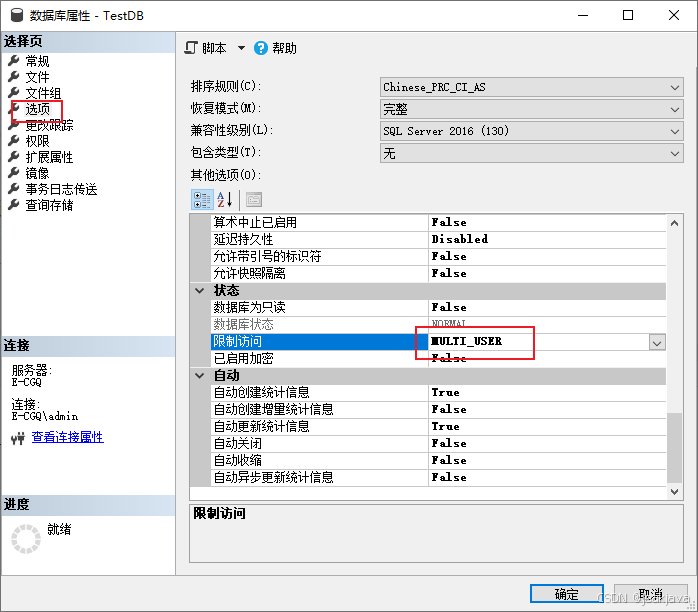Click the wrench icon beside 镜像
The image size is (698, 612).
[x=14, y=172]
